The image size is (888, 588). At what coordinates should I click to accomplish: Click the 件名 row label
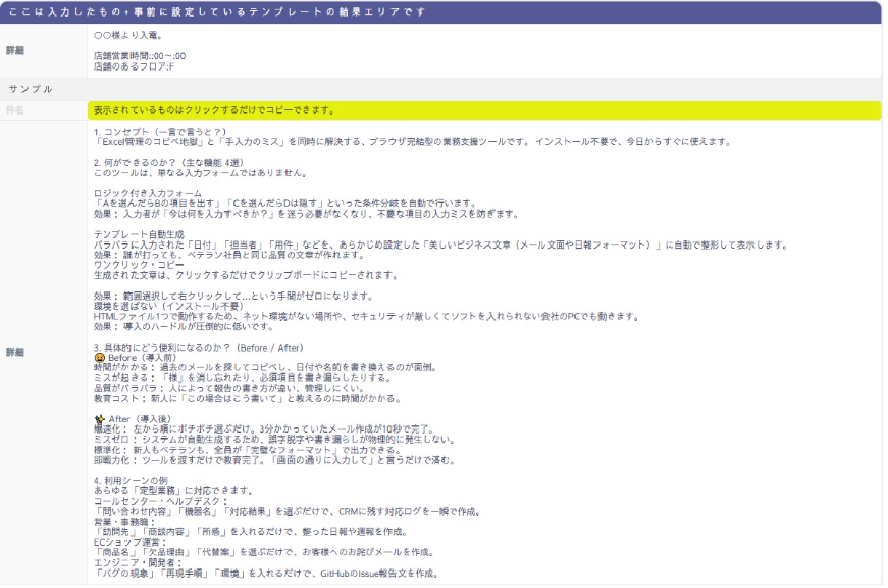pyautogui.click(x=15, y=111)
